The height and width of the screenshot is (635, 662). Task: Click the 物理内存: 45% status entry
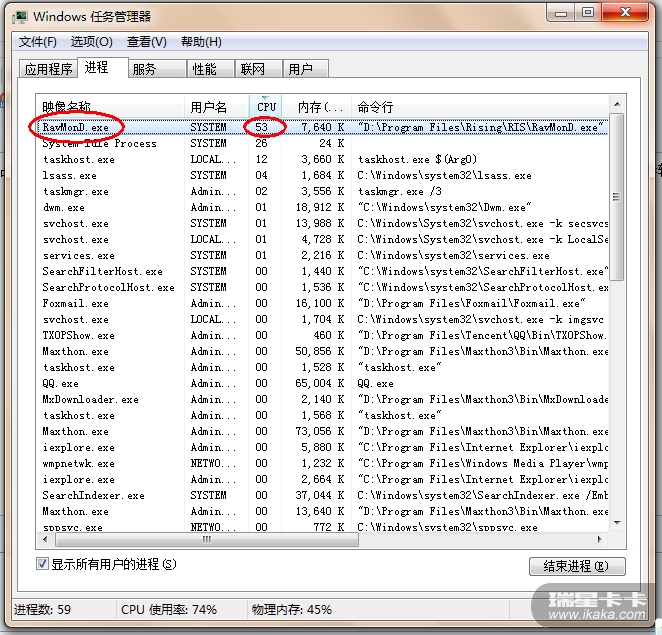pos(292,609)
